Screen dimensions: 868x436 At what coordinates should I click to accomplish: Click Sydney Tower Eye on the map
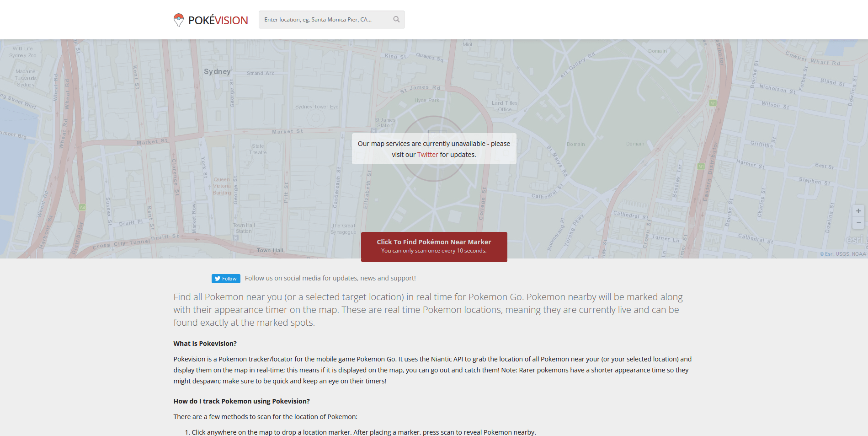(x=317, y=106)
